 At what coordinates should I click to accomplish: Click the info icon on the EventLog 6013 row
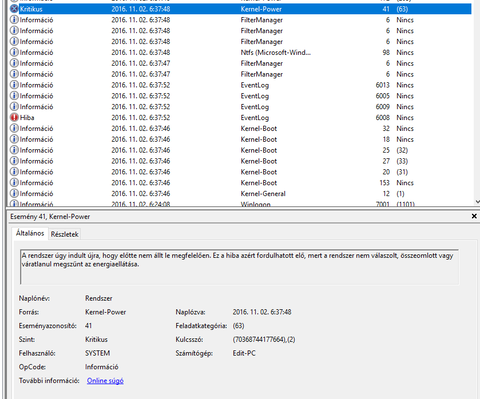click(14, 85)
